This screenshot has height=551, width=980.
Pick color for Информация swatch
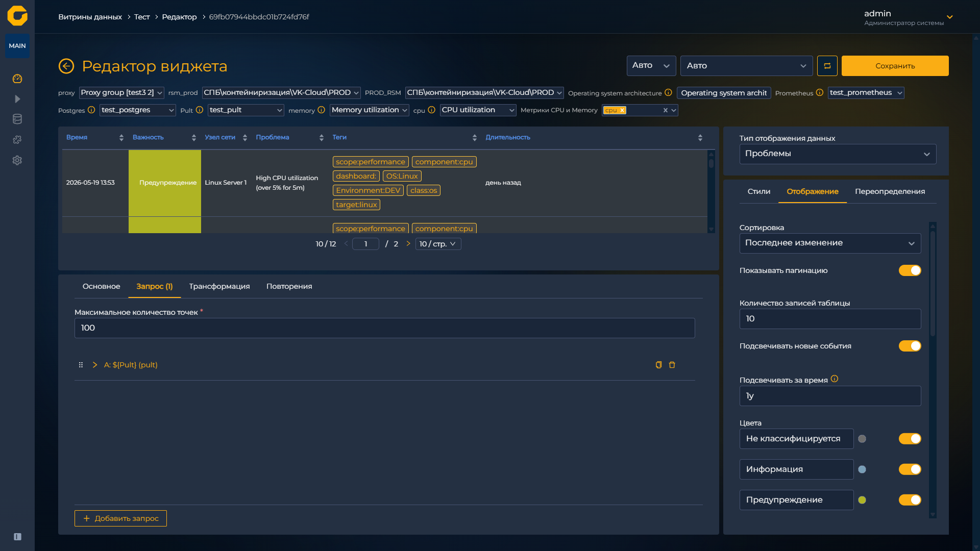tap(862, 469)
